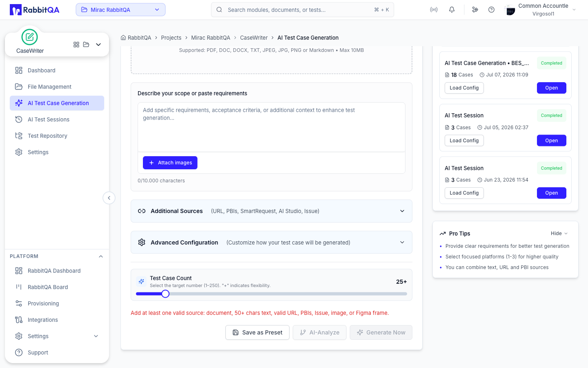Screen dimensions: 588x368
Task: Click the green CaseWriter pencil icon
Action: click(x=29, y=37)
